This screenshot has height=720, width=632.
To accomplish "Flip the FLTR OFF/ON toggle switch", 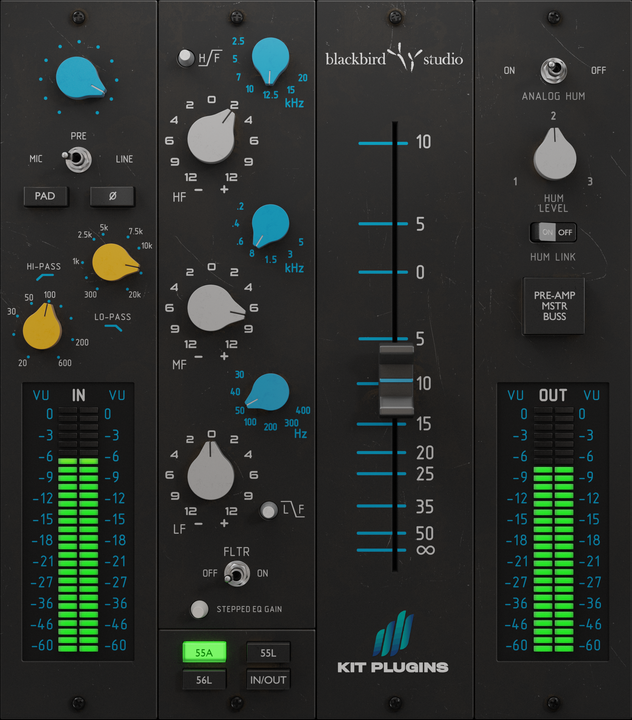I will tap(237, 574).
